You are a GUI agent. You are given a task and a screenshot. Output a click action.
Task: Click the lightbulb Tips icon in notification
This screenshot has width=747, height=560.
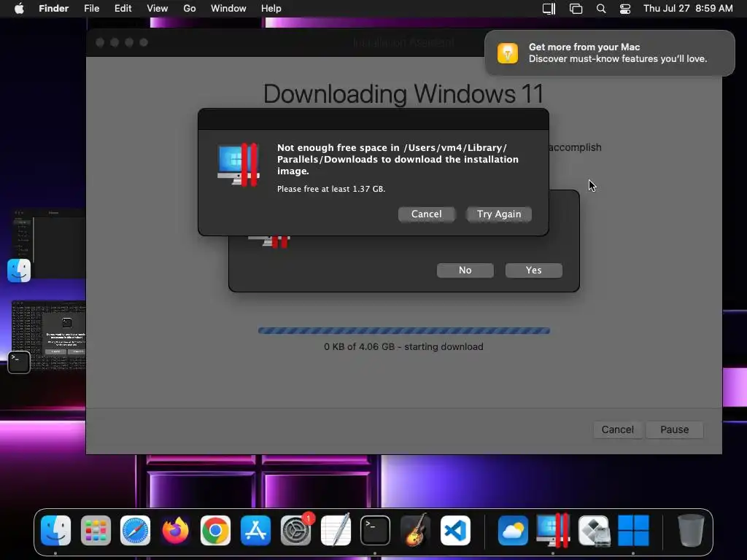click(x=508, y=52)
